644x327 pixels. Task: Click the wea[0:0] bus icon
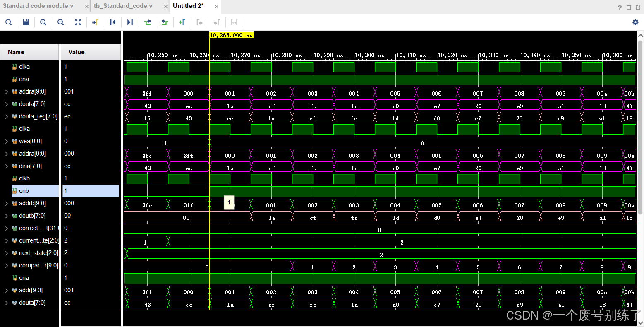coord(14,141)
